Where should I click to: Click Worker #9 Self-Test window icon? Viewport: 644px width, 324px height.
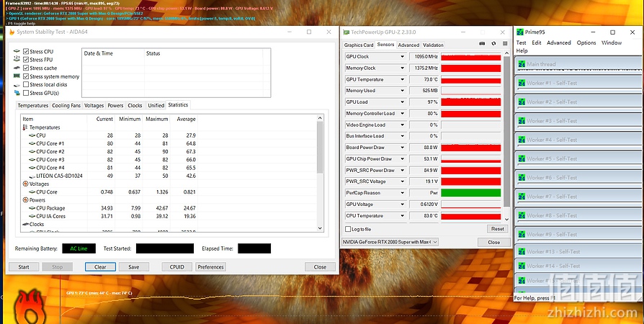click(522, 234)
